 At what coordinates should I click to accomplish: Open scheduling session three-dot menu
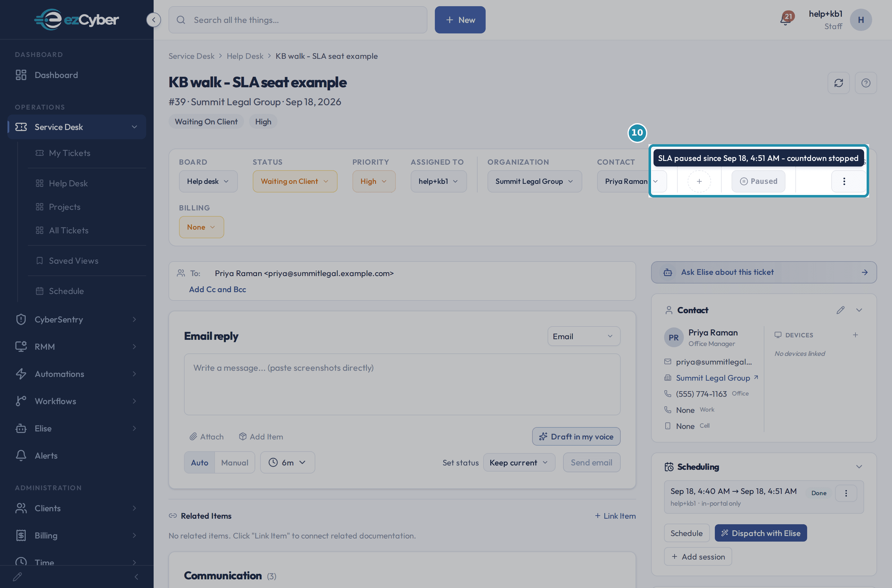(846, 493)
